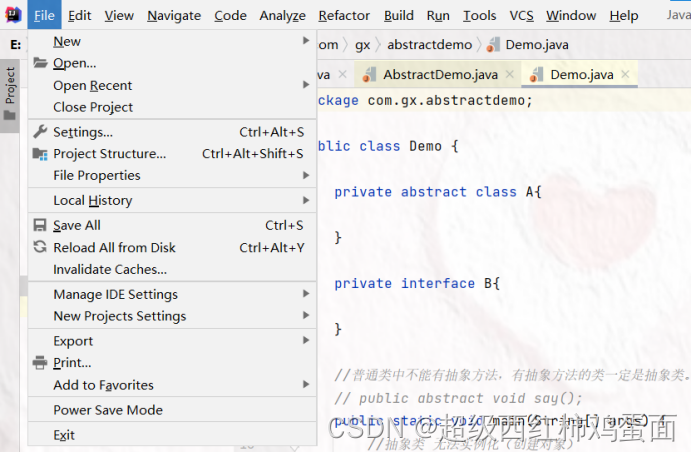This screenshot has height=452, width=692.
Task: Expand the Open Recent submenu arrow
Action: pos(306,84)
